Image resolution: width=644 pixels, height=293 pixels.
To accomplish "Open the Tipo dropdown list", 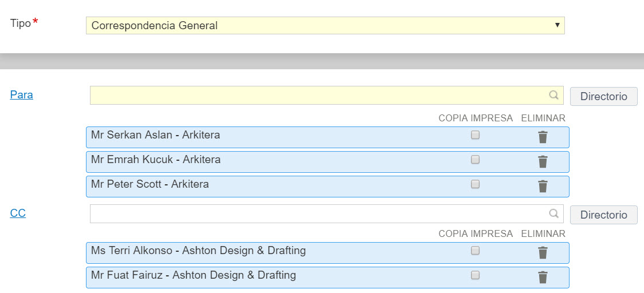I will (325, 25).
